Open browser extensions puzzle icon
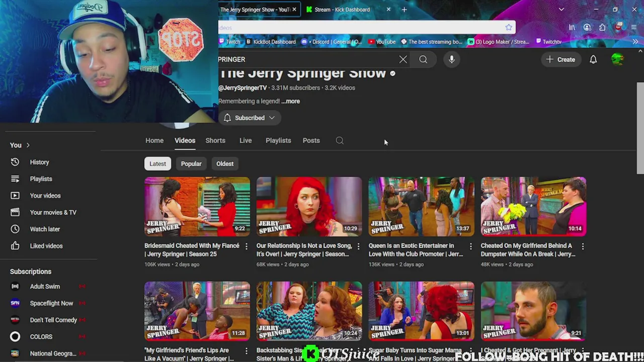The height and width of the screenshot is (362, 644). (602, 27)
